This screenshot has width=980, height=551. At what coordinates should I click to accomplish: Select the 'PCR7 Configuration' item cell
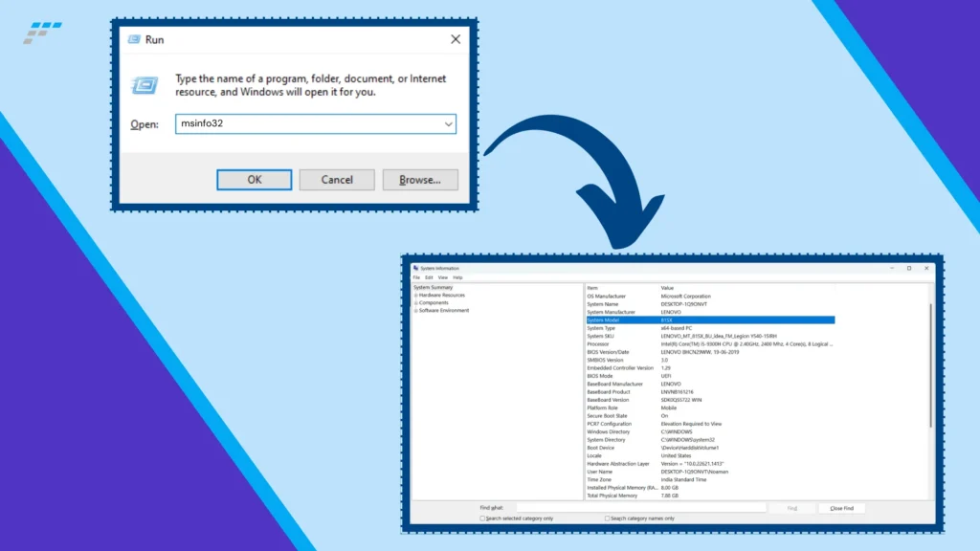coord(609,424)
